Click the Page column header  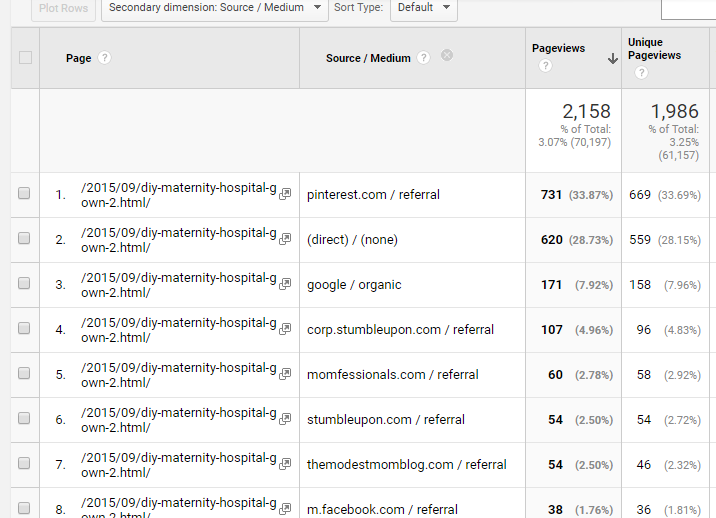pyautogui.click(x=78, y=58)
